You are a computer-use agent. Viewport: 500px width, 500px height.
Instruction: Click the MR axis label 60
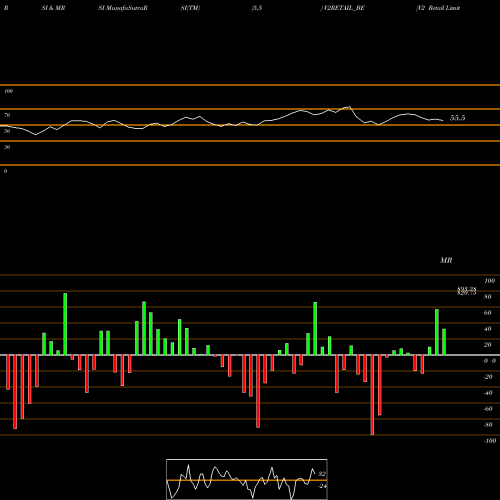pos(488,313)
